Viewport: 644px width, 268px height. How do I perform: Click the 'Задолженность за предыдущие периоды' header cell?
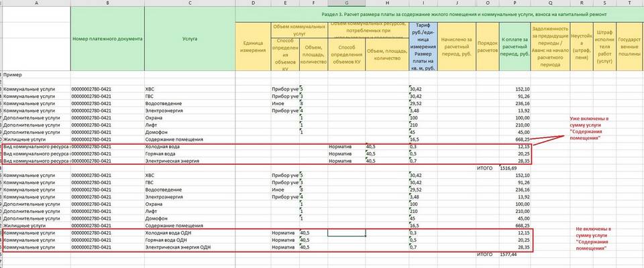(550, 47)
